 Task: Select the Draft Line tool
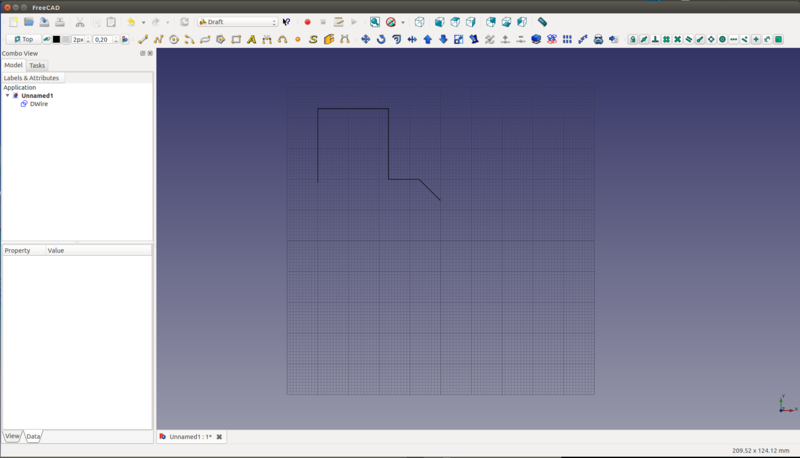click(143, 40)
